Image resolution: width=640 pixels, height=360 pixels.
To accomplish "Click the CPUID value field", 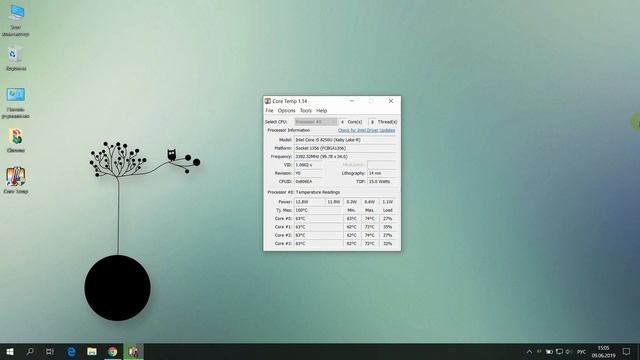I will pyautogui.click(x=308, y=181).
